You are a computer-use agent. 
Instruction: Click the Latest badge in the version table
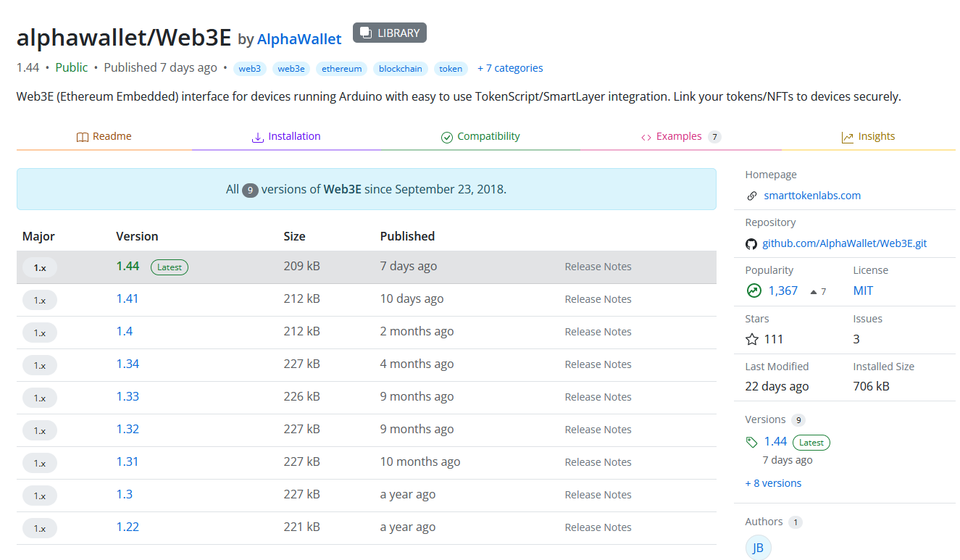pos(170,267)
